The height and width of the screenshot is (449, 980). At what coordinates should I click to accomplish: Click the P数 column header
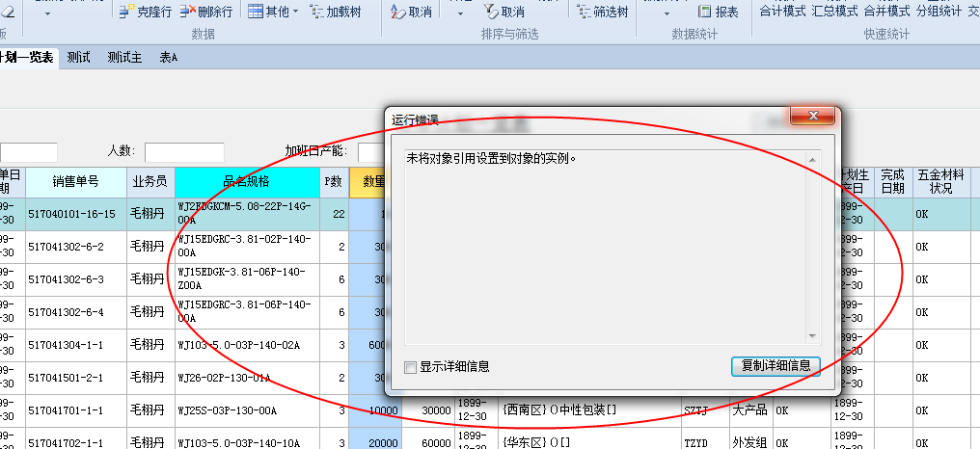(x=334, y=182)
